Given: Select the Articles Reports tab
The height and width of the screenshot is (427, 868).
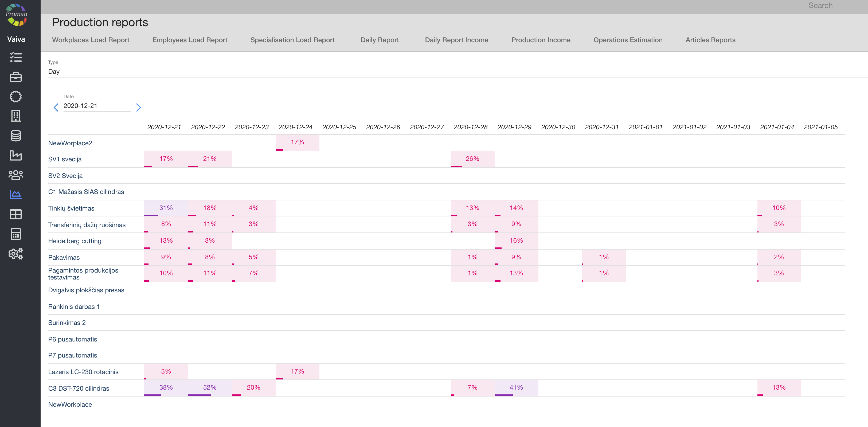Looking at the screenshot, I should coord(710,40).
